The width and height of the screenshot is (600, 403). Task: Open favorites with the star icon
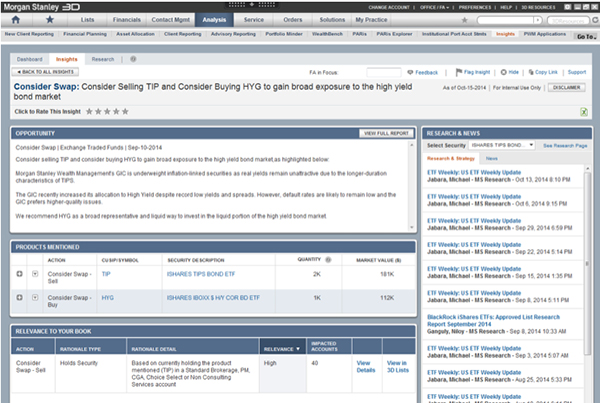[x=49, y=19]
